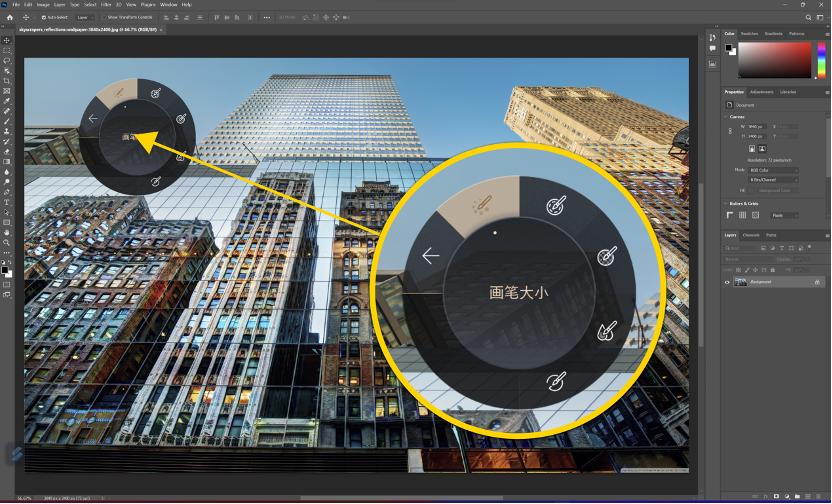The image size is (832, 504).
Task: Click the Background layer thumbnail
Action: pos(741,283)
